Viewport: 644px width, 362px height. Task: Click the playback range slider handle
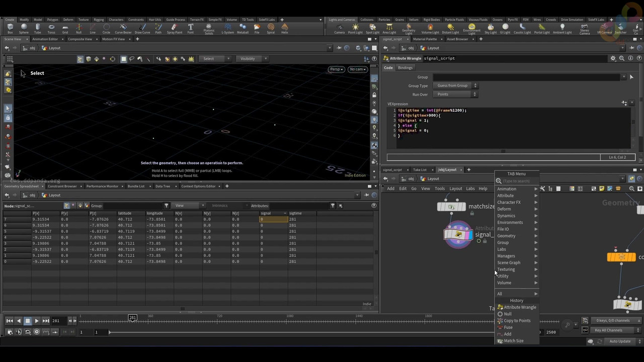click(x=110, y=332)
